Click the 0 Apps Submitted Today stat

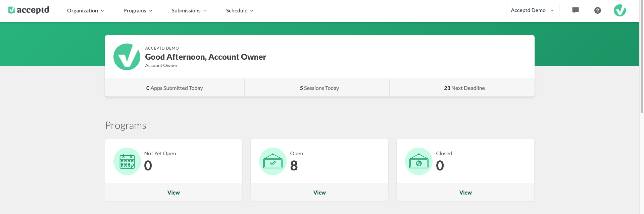tap(175, 88)
